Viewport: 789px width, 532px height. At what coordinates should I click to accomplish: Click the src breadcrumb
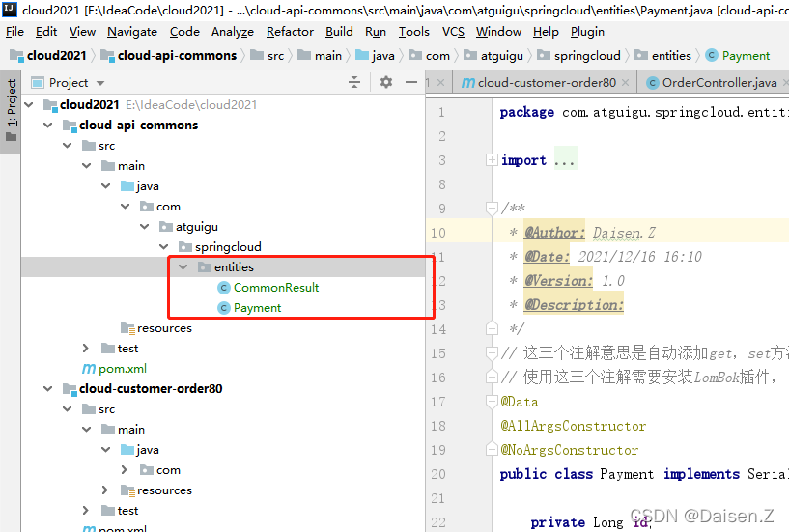268,55
